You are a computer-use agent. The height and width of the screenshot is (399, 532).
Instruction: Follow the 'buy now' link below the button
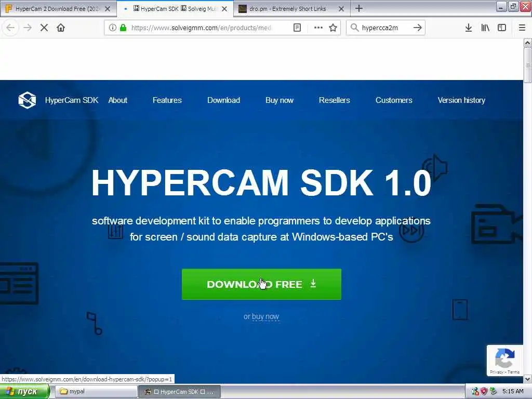tap(265, 316)
